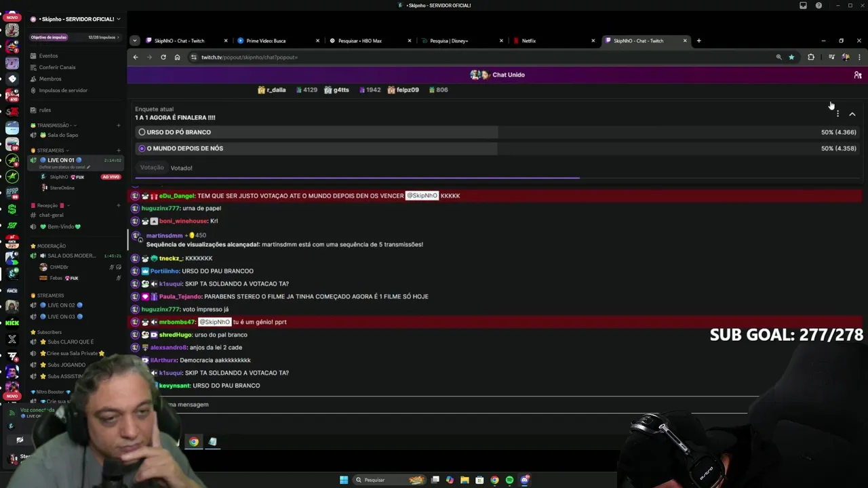Open the Objetivo de impulso boost bar
Image resolution: width=868 pixels, height=488 pixels.
[75, 37]
